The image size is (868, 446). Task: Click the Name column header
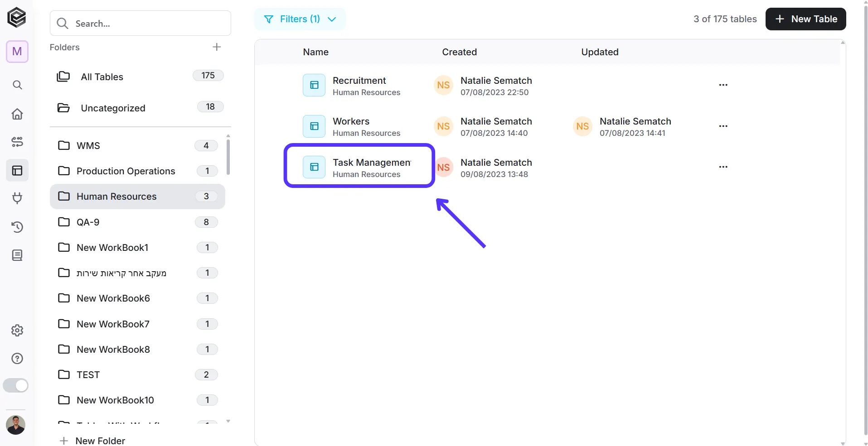click(315, 52)
